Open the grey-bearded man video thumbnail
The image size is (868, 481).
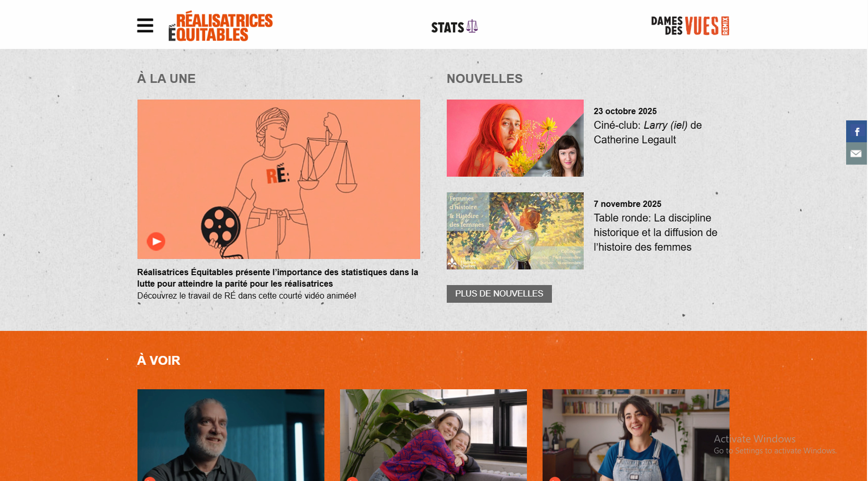point(231,435)
